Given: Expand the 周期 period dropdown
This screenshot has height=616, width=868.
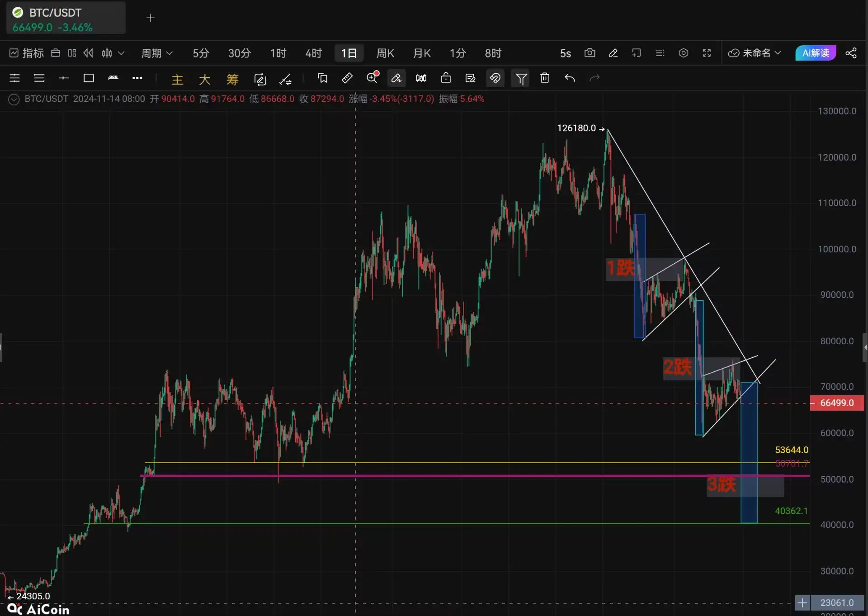Looking at the screenshot, I should pyautogui.click(x=156, y=53).
